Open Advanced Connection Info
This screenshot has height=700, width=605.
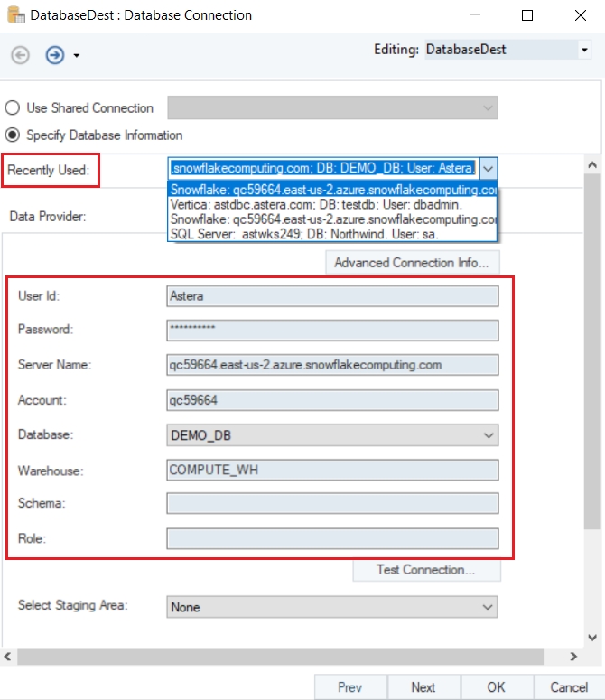point(412,263)
